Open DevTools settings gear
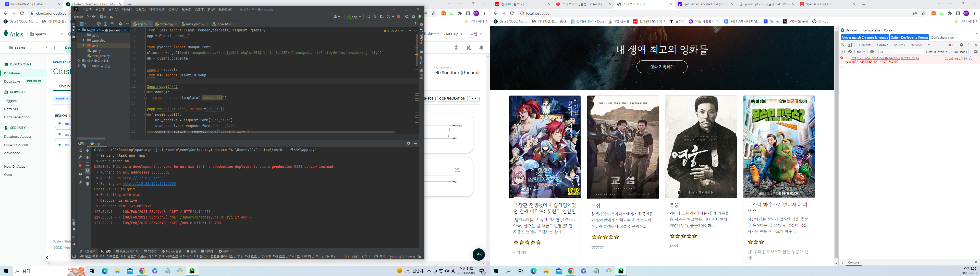980x276 pixels. pyautogui.click(x=961, y=45)
